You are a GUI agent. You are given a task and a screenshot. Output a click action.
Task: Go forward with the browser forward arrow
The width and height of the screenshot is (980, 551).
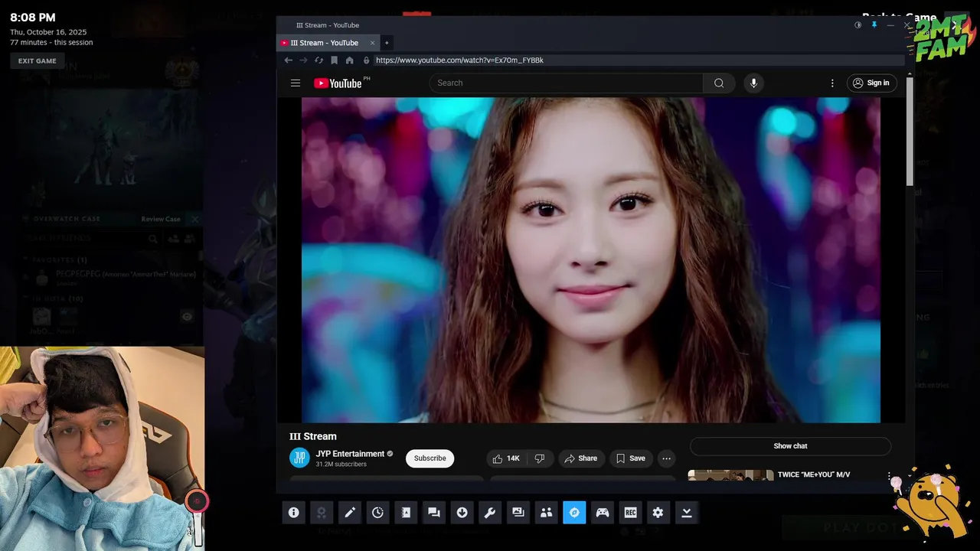tap(303, 60)
